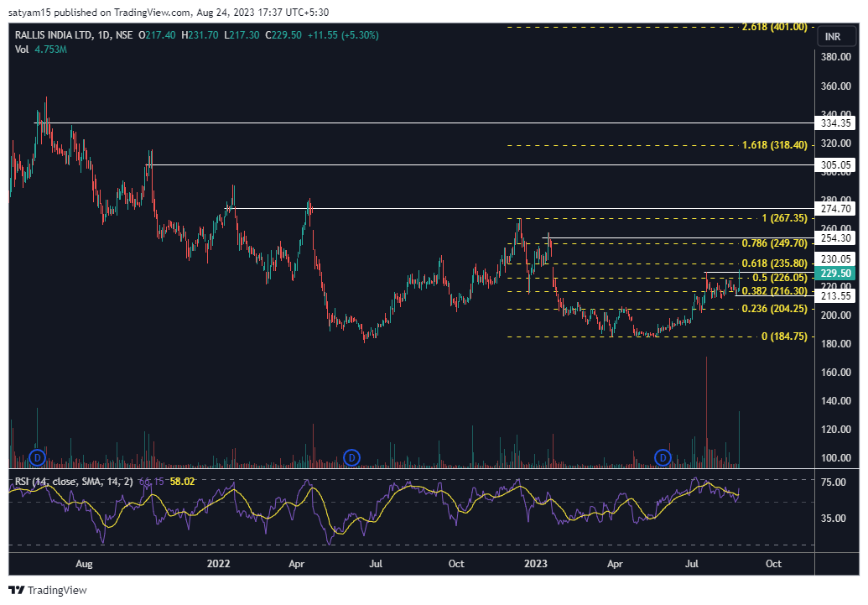
Task: Click the 35.00 RSI scale value
Action: pos(833,519)
